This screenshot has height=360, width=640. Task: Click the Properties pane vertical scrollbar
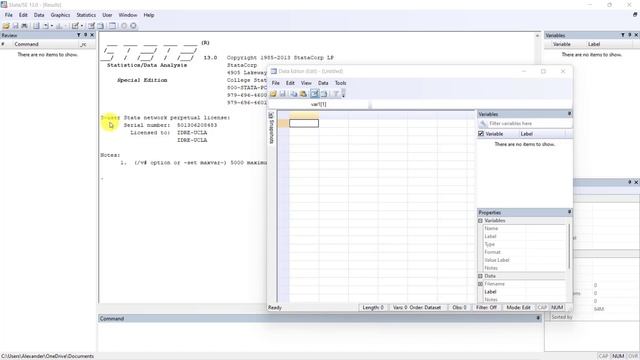[x=569, y=247]
